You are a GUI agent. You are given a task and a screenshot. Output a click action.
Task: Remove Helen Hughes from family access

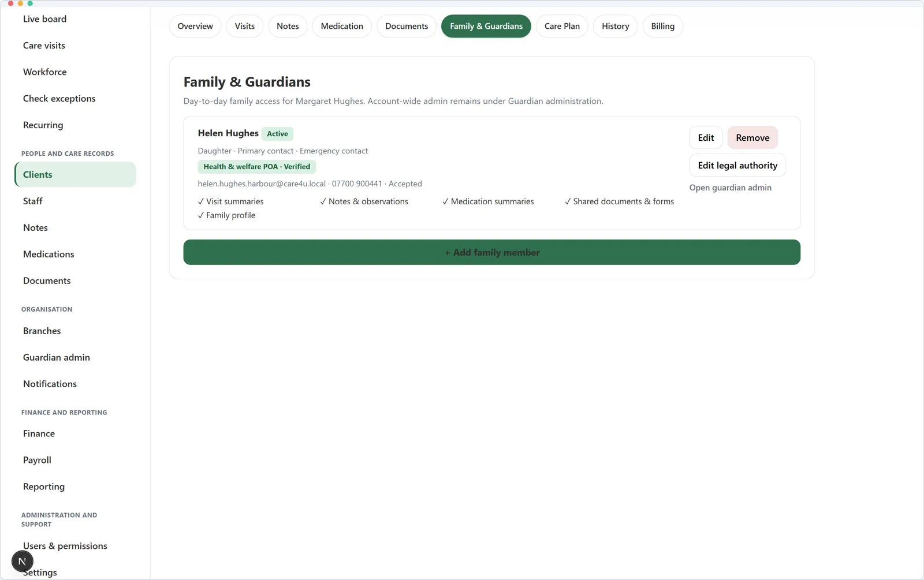click(752, 137)
